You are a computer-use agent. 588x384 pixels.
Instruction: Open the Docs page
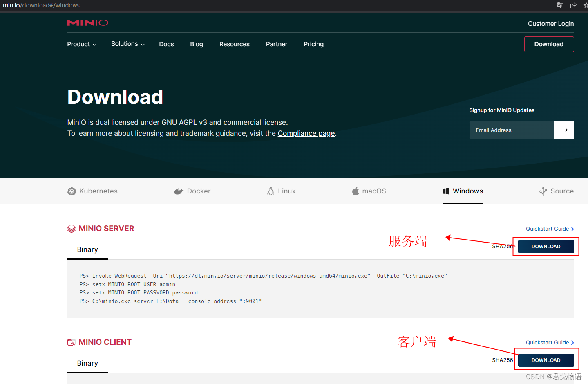tap(166, 44)
